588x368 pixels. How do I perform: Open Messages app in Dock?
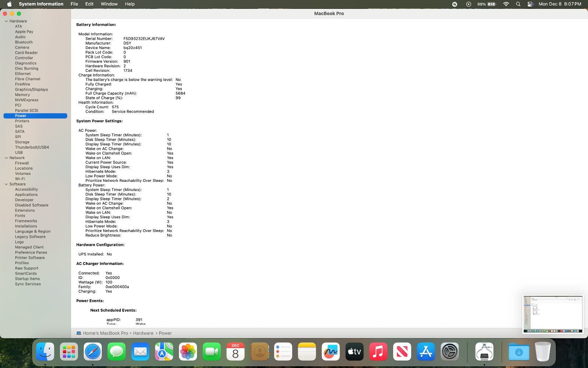pyautogui.click(x=116, y=352)
